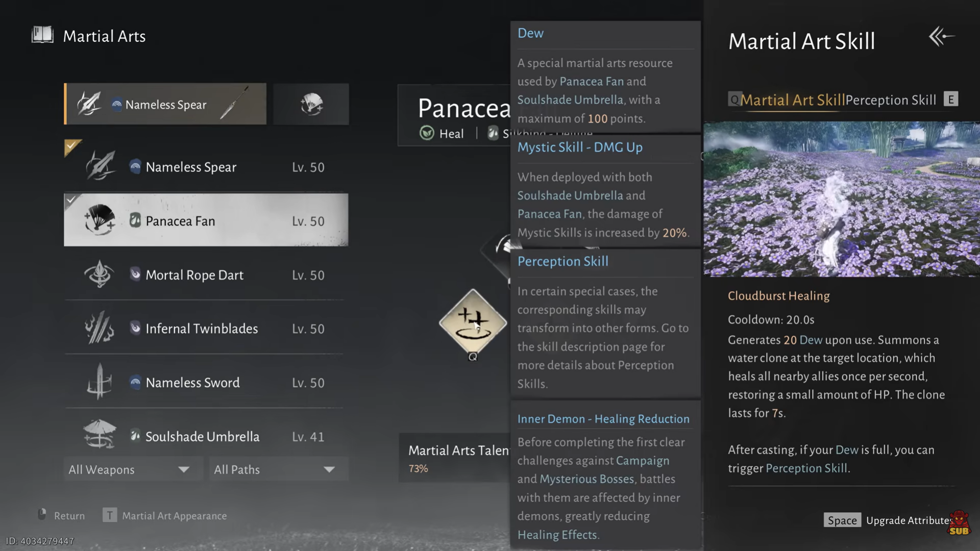Click the Cloudburst Healing preview video thumbnail
This screenshot has height=551, width=980.
click(x=841, y=199)
